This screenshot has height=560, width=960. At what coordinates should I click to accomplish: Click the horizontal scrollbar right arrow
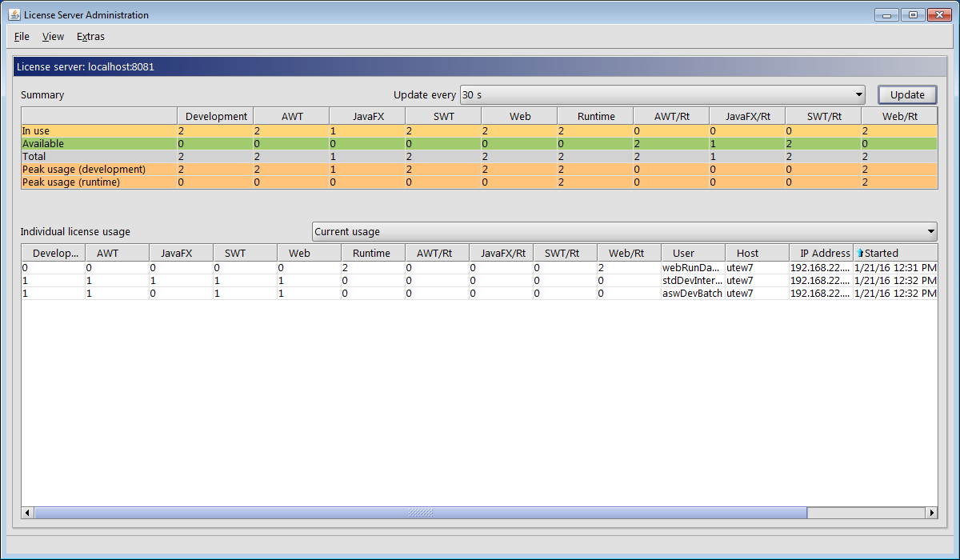click(x=930, y=513)
